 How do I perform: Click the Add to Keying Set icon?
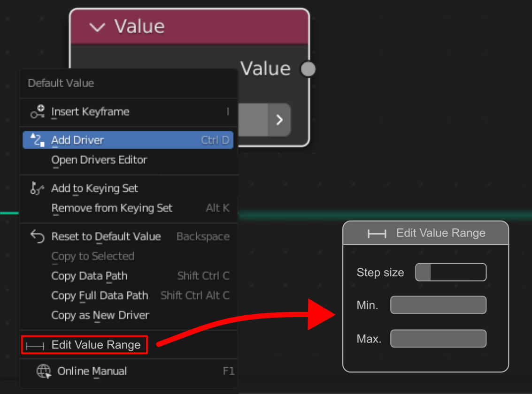(x=37, y=188)
